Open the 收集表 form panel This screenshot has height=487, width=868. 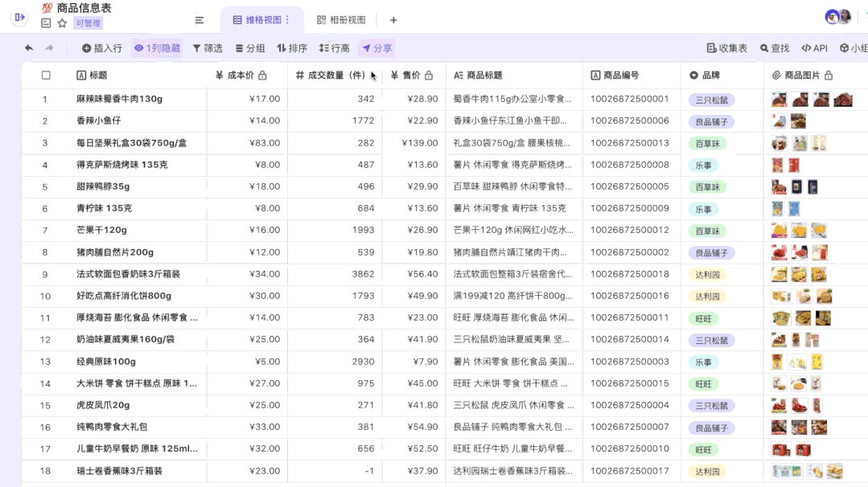tap(727, 48)
